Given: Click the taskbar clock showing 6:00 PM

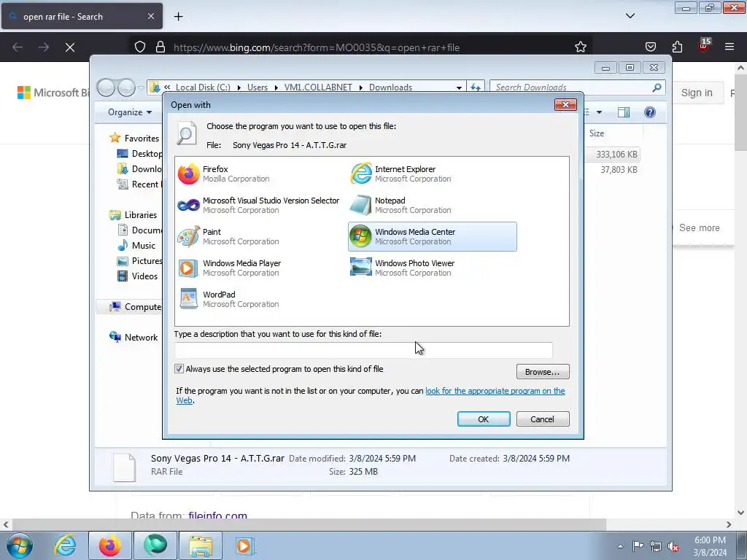Looking at the screenshot, I should point(710,546).
